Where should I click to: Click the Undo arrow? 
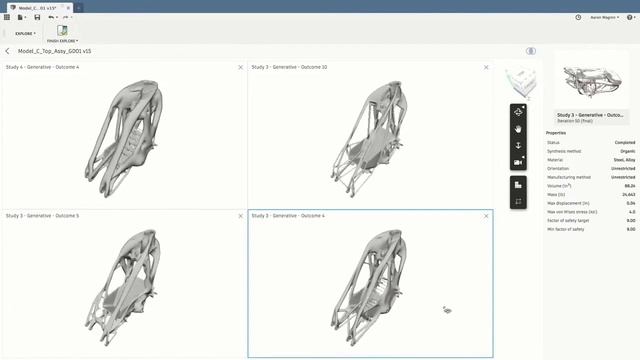click(52, 17)
